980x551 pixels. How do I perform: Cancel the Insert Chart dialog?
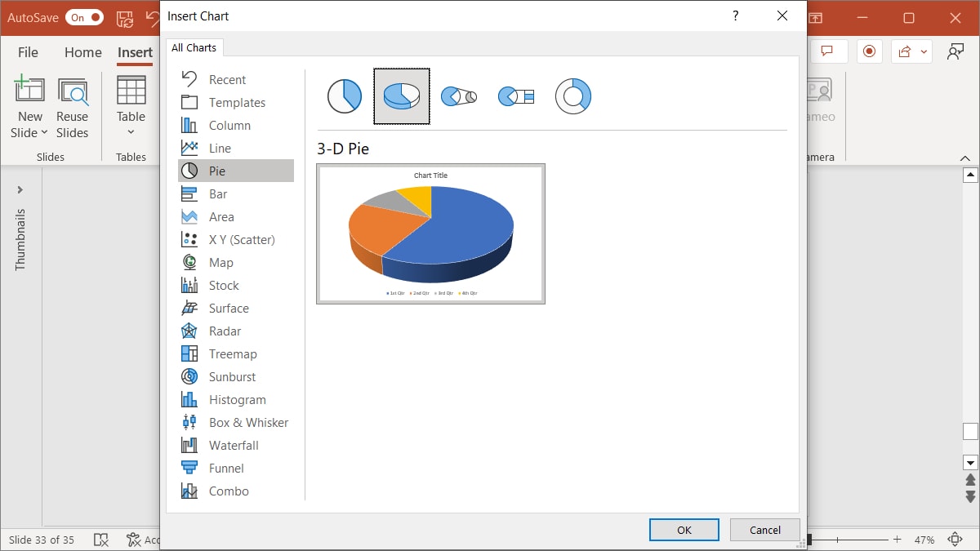pyautogui.click(x=764, y=530)
